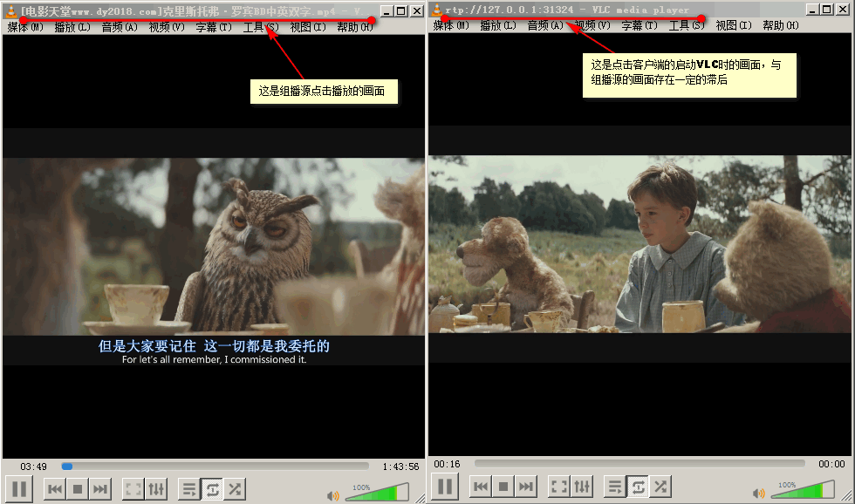Screen dimensions: 855x504
Task: Open 音频(A) menu in left VLC window
Action: 120,27
